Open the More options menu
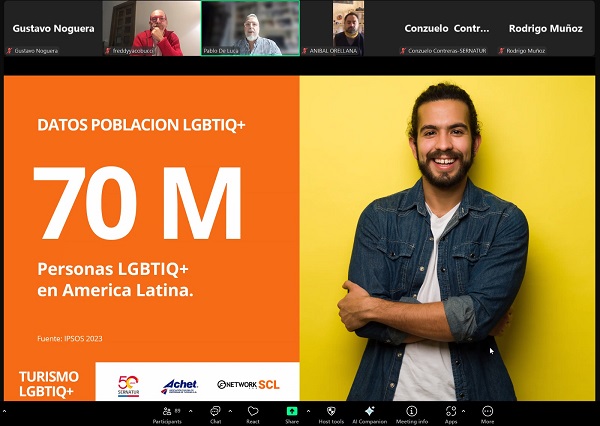Image resolution: width=600 pixels, height=426 pixels. tap(488, 412)
